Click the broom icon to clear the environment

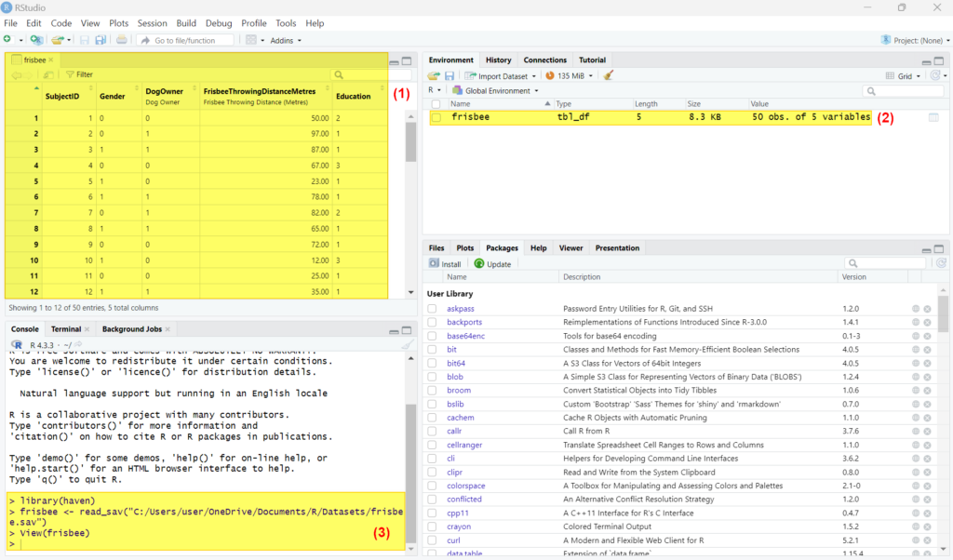[608, 75]
